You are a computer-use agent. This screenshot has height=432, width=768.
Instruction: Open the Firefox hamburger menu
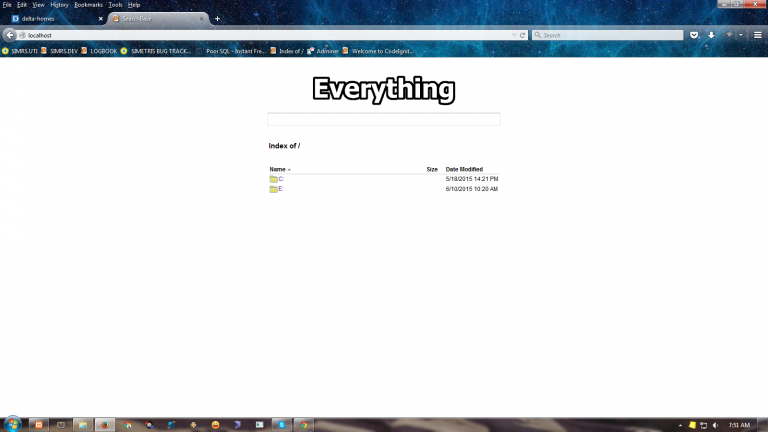tap(758, 34)
